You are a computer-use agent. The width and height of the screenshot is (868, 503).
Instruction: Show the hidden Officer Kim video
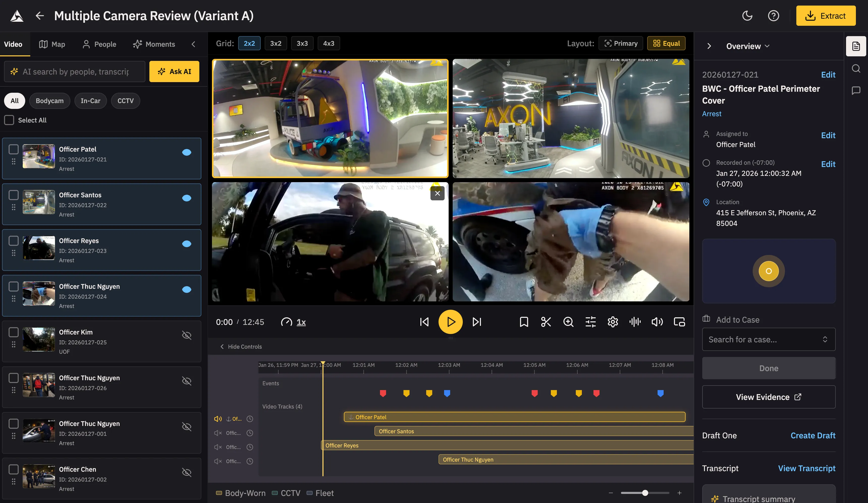coord(186,335)
